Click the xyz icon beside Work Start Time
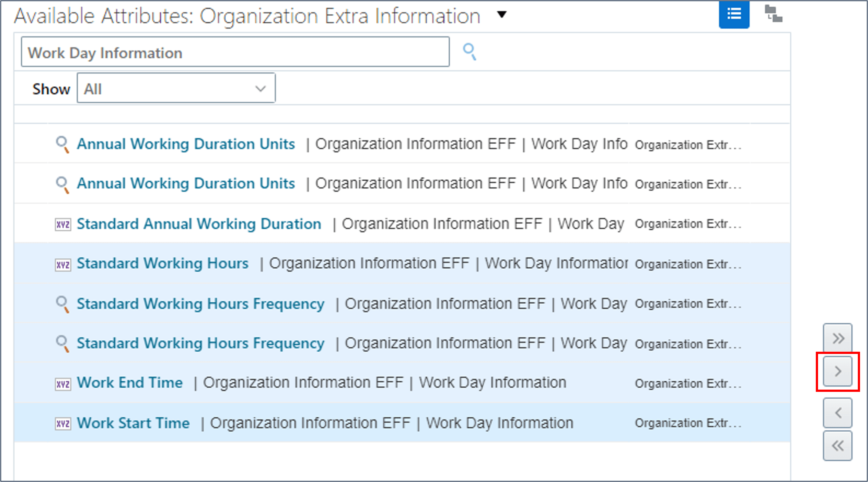Image resolution: width=868 pixels, height=482 pixels. [63, 424]
